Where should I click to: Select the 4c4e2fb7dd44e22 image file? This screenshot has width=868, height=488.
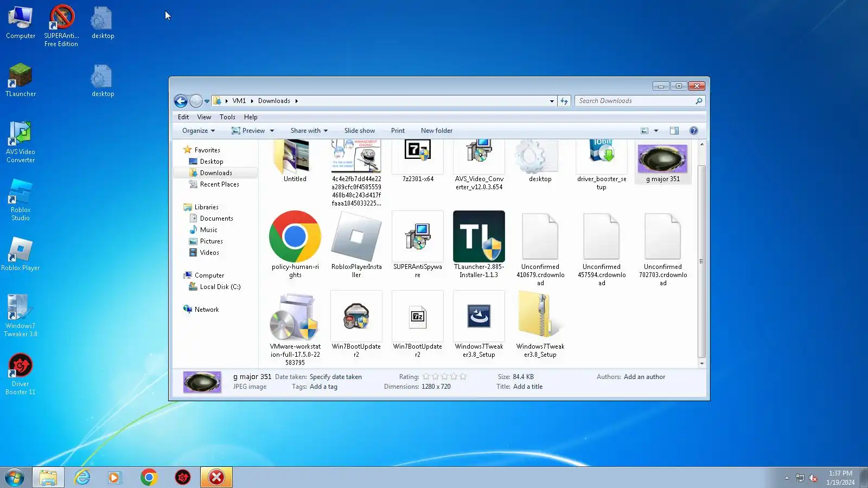click(x=356, y=173)
